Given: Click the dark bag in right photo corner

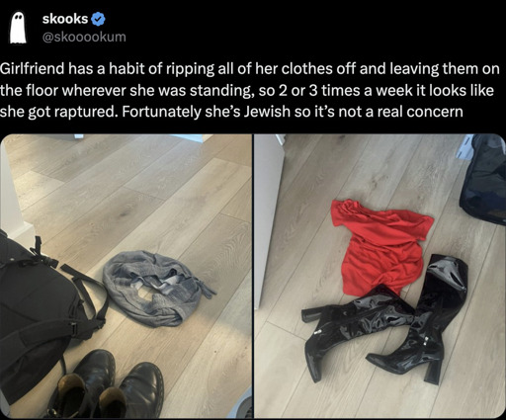Looking at the screenshot, I should [483, 180].
